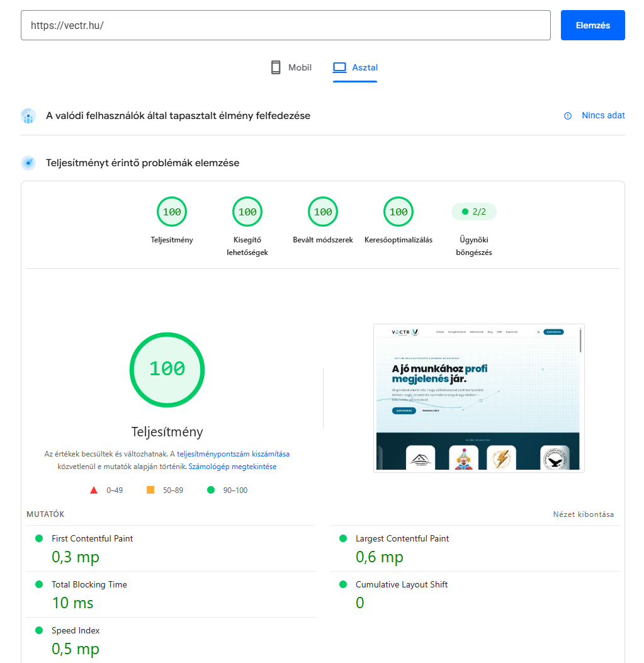Jump to the Teljesítmény 100 score gauge

(172, 212)
